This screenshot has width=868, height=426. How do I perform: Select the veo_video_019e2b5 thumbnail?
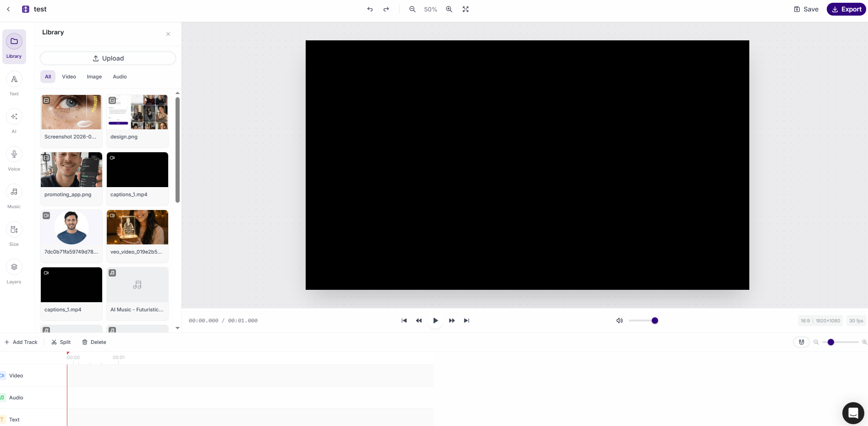click(x=137, y=227)
